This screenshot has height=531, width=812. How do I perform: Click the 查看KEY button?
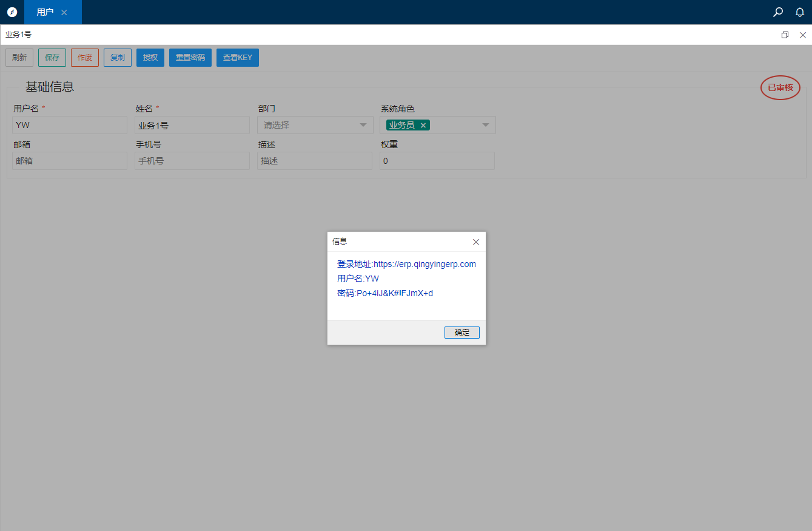pos(238,58)
